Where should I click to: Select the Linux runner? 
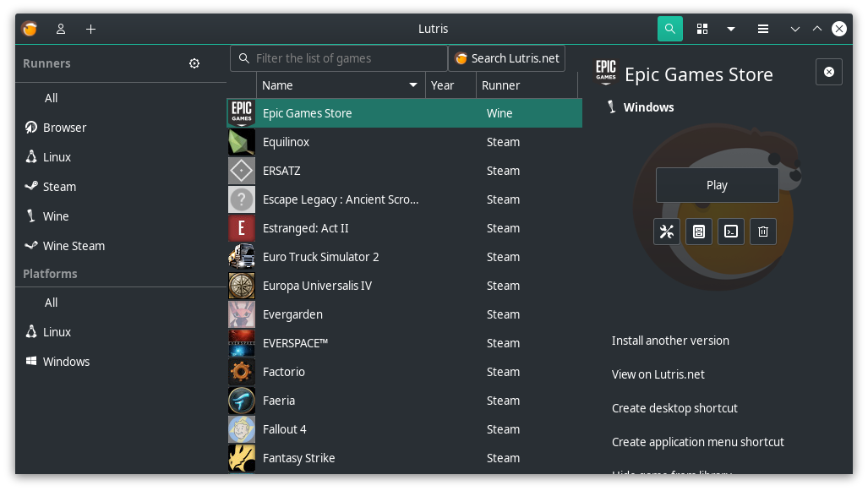121,157
